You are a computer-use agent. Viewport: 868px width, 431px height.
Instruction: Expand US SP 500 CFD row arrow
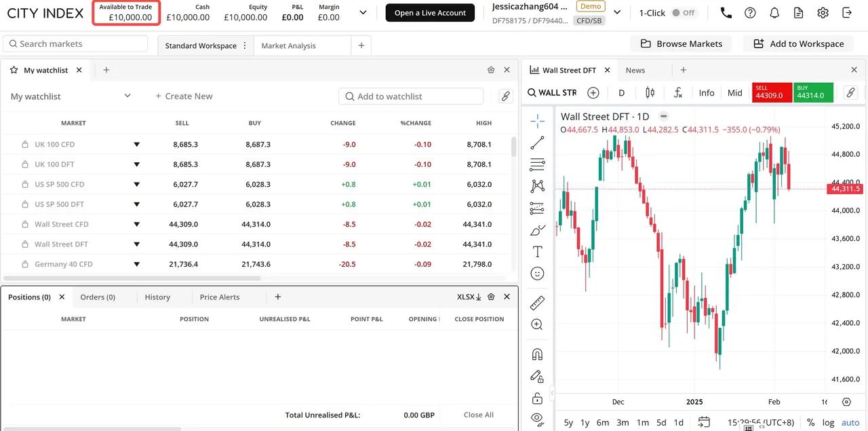(136, 185)
